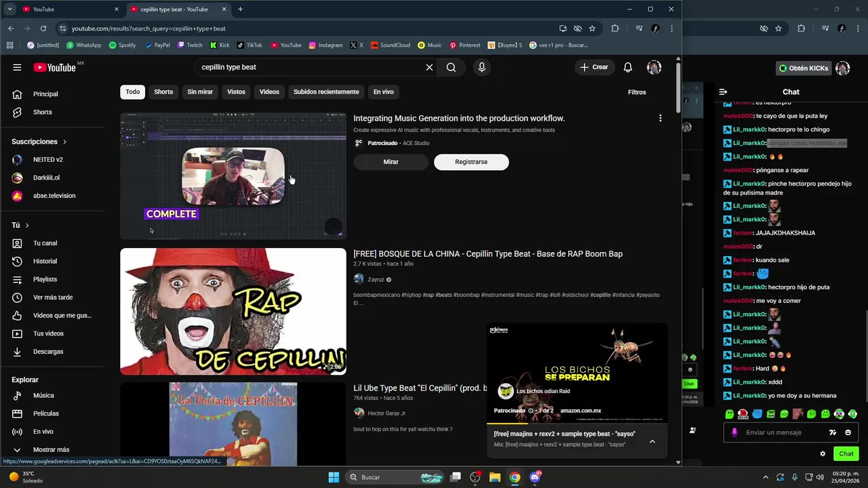The image size is (868, 488).
Task: Open Descargas in the sidebar
Action: [x=47, y=351]
